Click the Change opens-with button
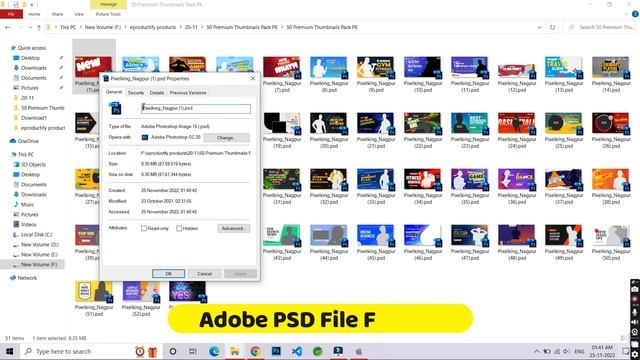 [226, 138]
